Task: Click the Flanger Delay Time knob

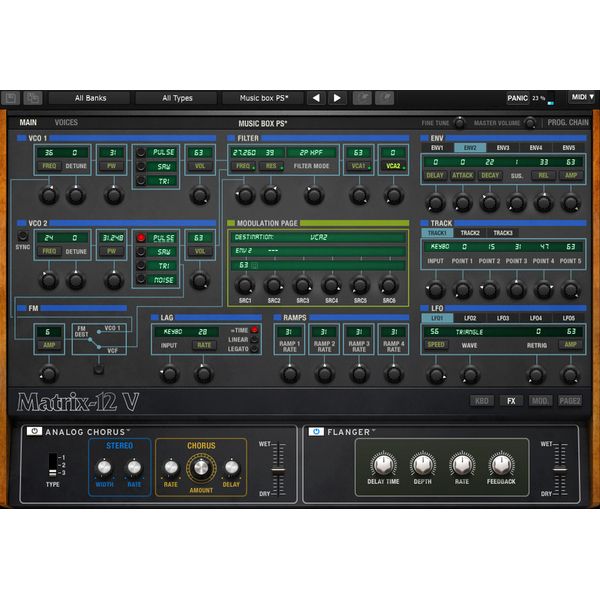Action: (383, 464)
